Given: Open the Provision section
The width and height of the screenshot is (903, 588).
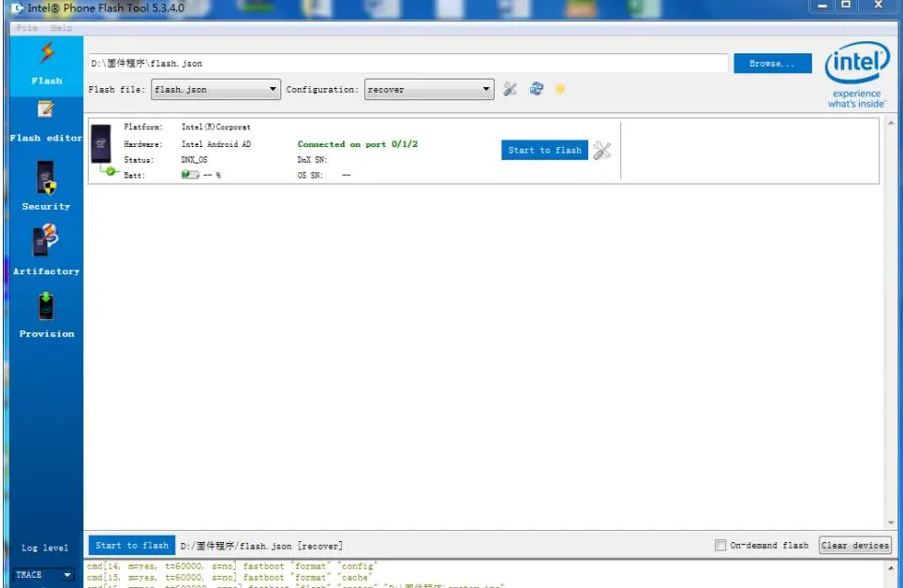Looking at the screenshot, I should [x=46, y=315].
